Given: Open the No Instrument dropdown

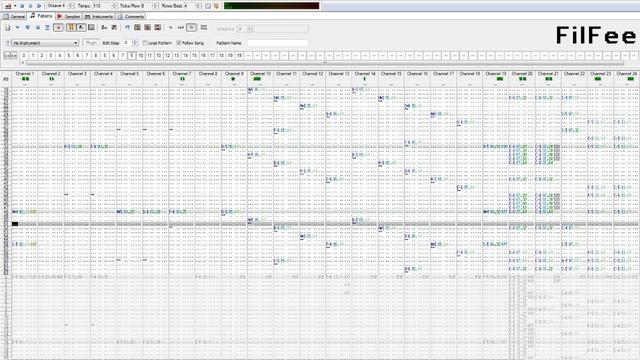Looking at the screenshot, I should (x=45, y=43).
